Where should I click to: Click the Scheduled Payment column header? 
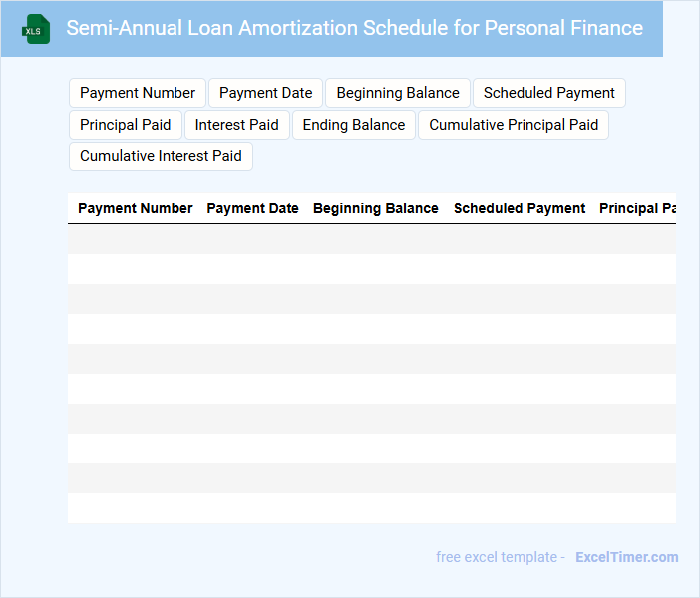(x=520, y=209)
